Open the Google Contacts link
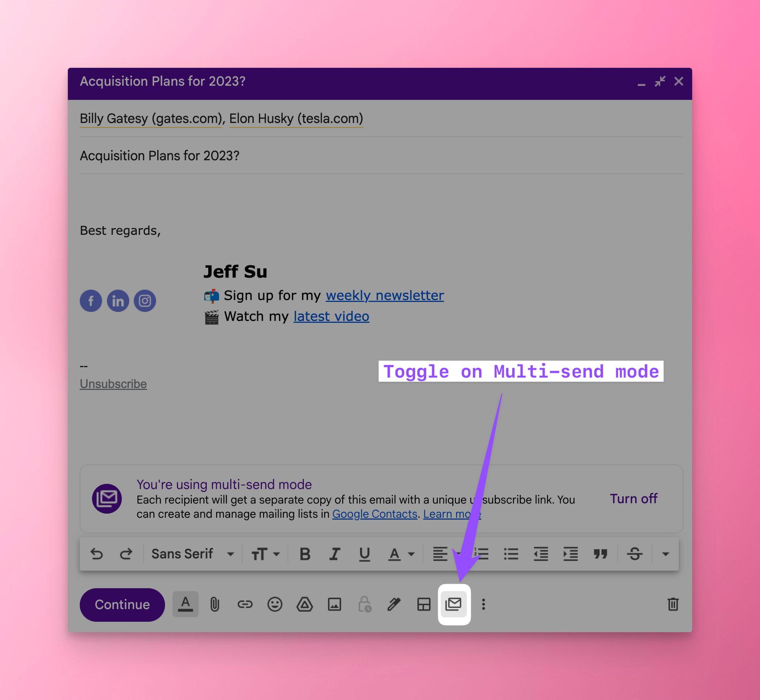Screen dimensions: 760x700 click(374, 514)
